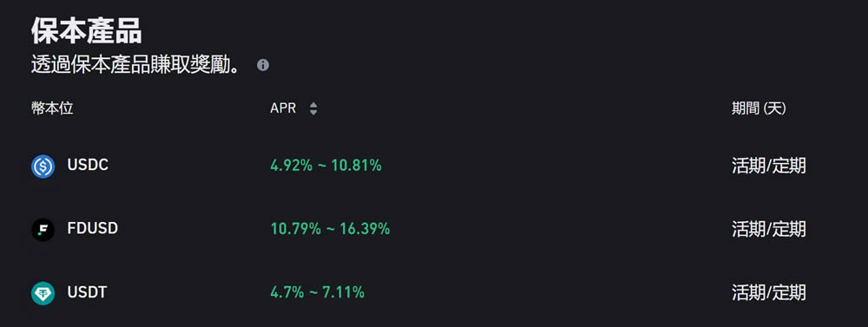868x327 pixels.
Task: Click the APR sort arrows icon
Action: click(x=313, y=108)
